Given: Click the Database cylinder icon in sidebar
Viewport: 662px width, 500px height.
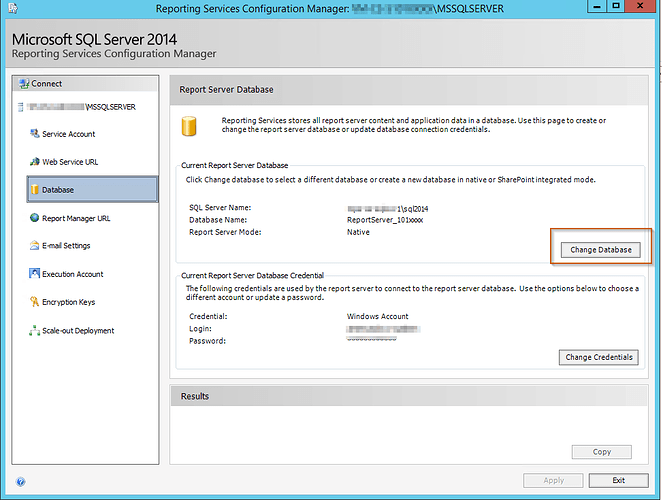Looking at the screenshot, I should point(35,190).
